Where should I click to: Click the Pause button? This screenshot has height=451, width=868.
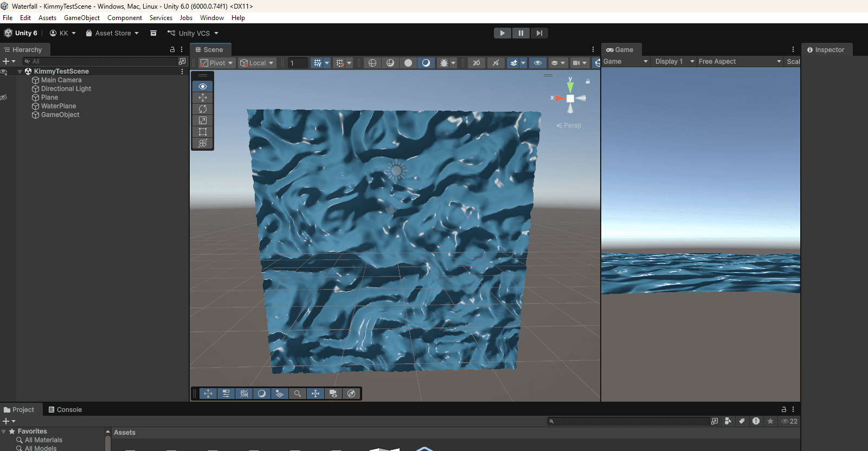[521, 33]
